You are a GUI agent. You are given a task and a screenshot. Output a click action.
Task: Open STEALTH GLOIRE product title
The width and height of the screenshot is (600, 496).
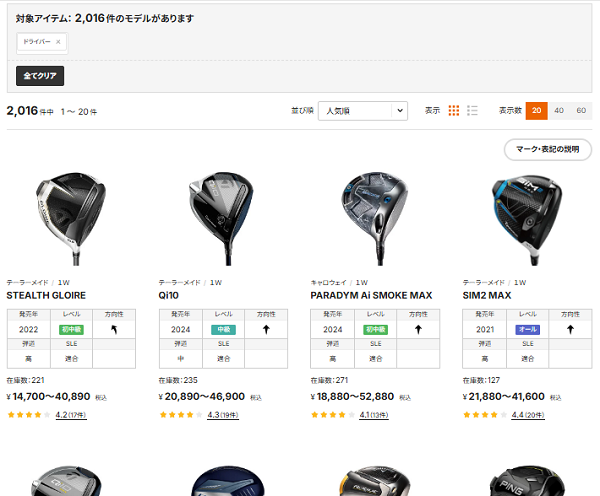click(46, 295)
